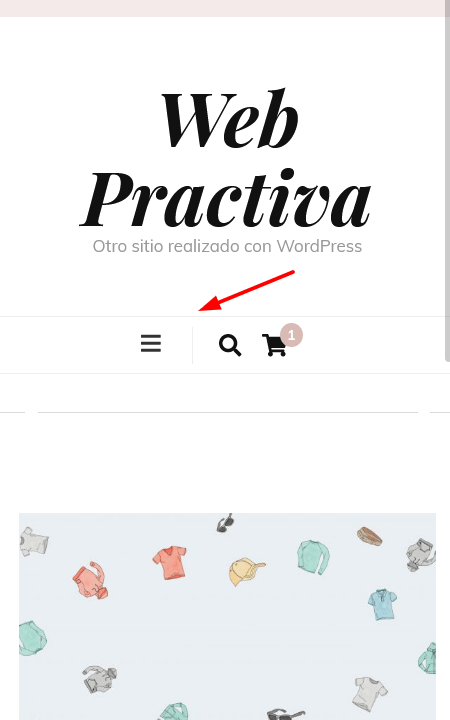Screen dimensions: 450x720
Task: Click the brown belt in the banner image
Action: pyautogui.click(x=370, y=536)
